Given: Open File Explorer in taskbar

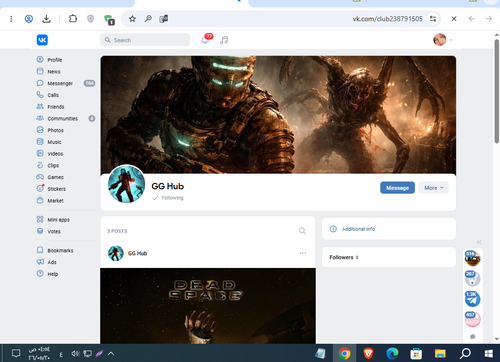Looking at the screenshot, I should [440, 353].
